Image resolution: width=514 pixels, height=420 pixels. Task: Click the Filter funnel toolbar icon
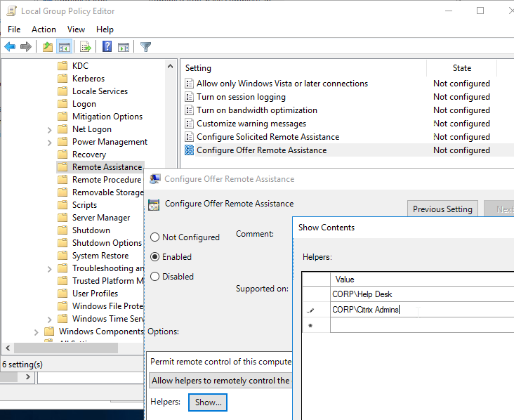point(145,47)
